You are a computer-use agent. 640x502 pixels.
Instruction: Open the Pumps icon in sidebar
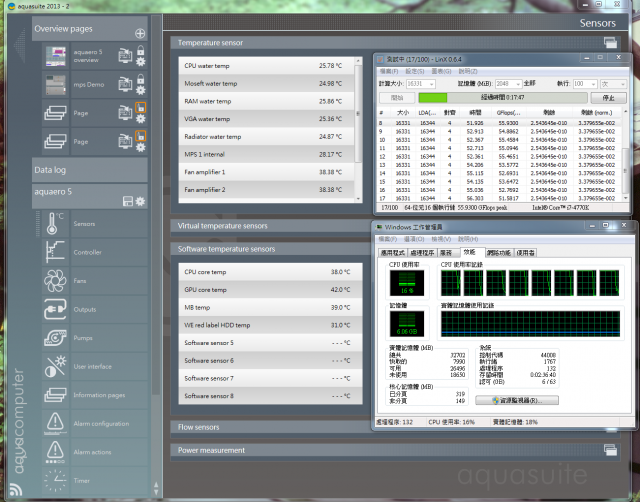[x=55, y=338]
